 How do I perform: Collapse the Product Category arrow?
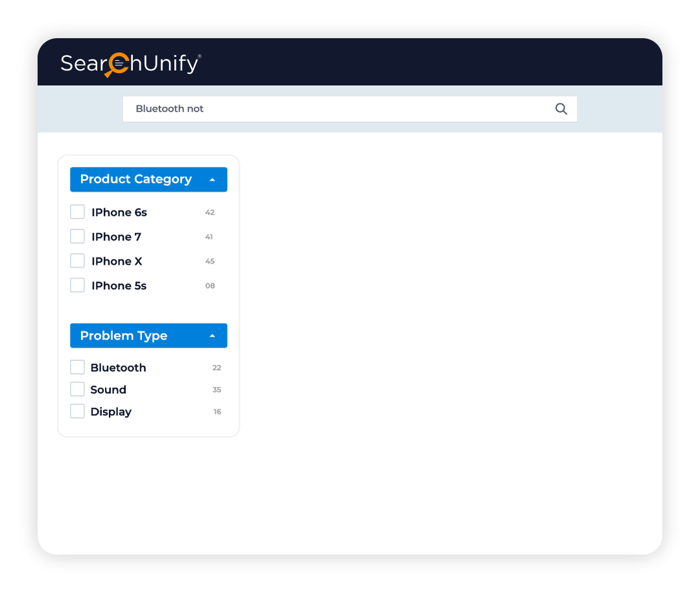213,180
